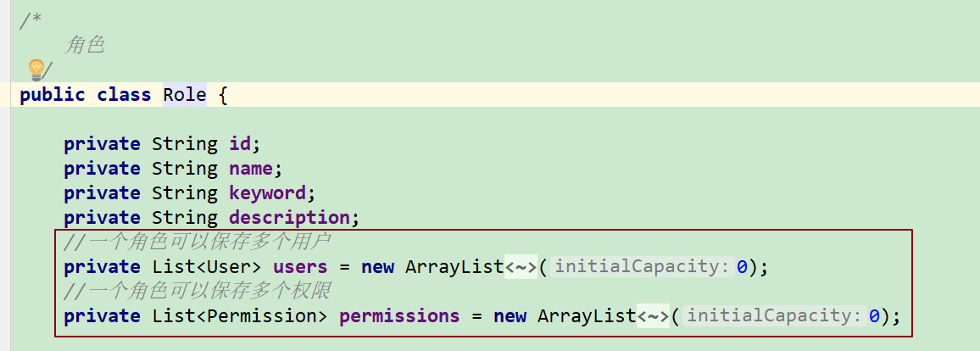Click the id field name

pyautogui.click(x=240, y=143)
